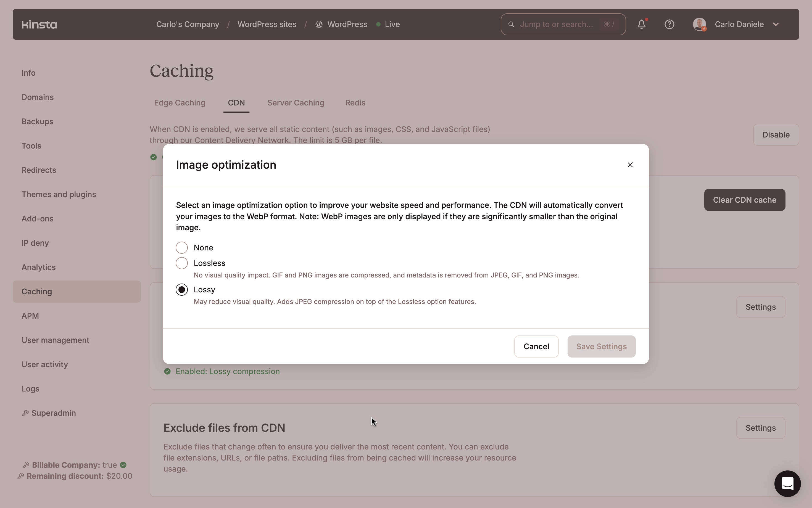812x508 pixels.
Task: Select the None radio option
Action: click(x=181, y=248)
